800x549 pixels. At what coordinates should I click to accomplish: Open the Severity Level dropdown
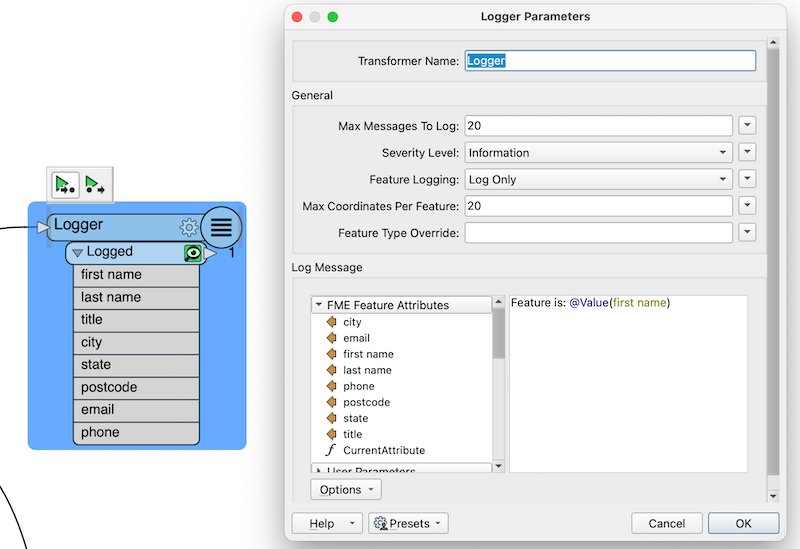click(x=598, y=153)
